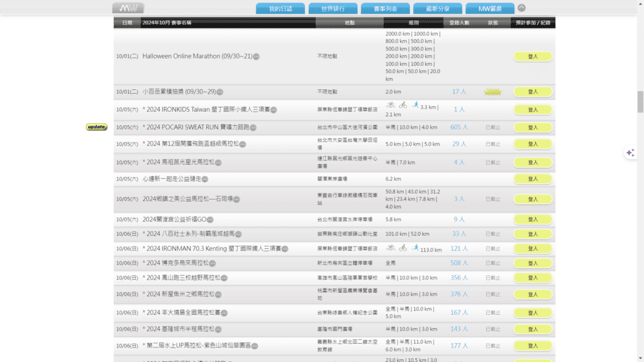Open the 最新分享 tab

438,9
